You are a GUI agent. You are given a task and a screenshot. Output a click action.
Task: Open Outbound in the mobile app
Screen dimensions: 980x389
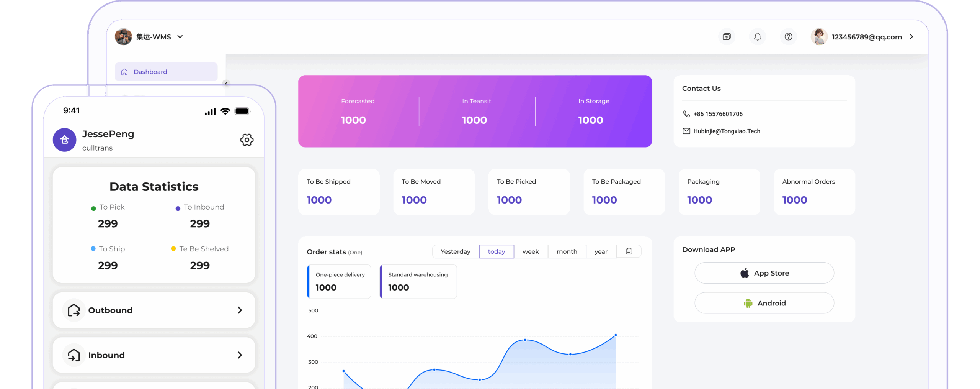(x=154, y=310)
